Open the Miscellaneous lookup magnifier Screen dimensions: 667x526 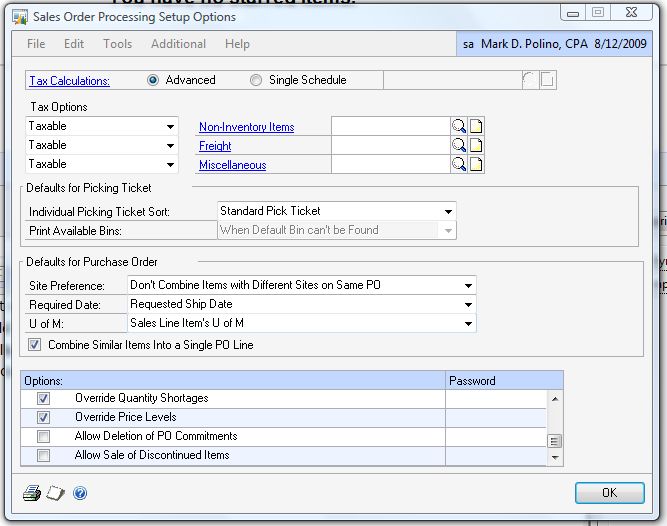[x=459, y=164]
